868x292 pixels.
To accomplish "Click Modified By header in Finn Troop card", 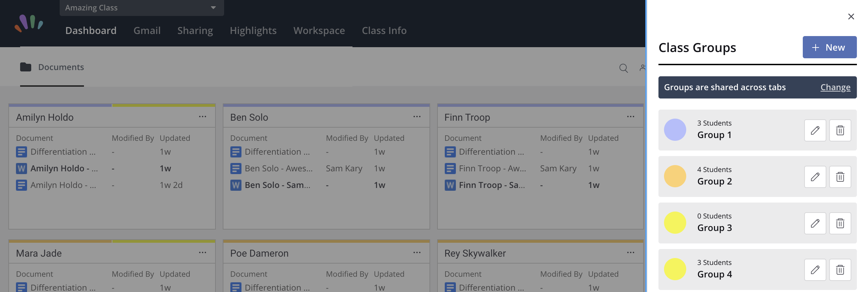I will (561, 138).
